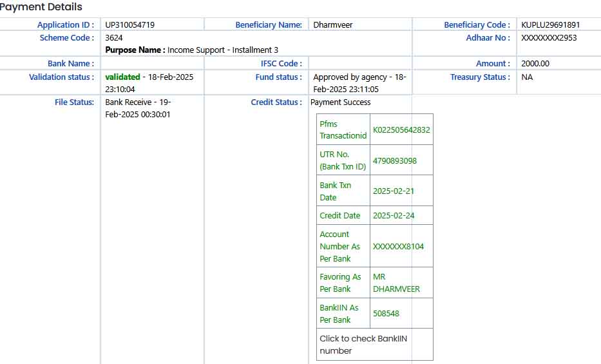Click the Bank Txn Date 2025-02-21
Screen dimensions: 601x364
[394, 191]
